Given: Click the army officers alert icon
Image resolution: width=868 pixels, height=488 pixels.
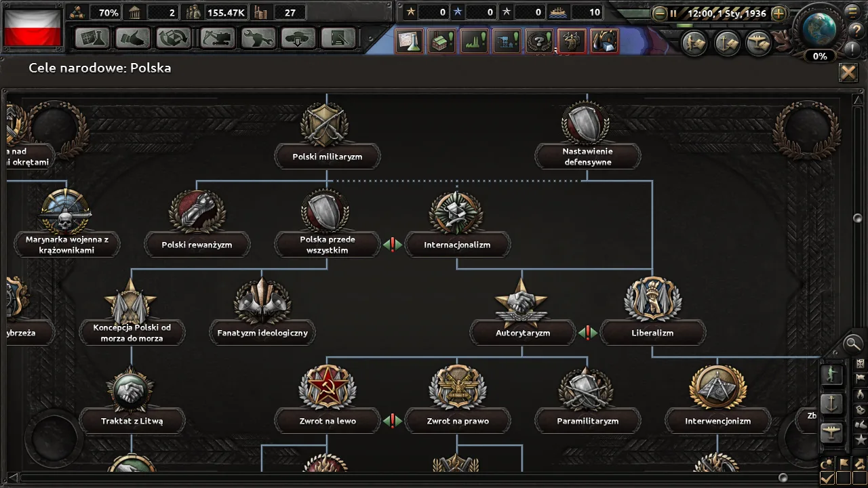Looking at the screenshot, I should [572, 41].
